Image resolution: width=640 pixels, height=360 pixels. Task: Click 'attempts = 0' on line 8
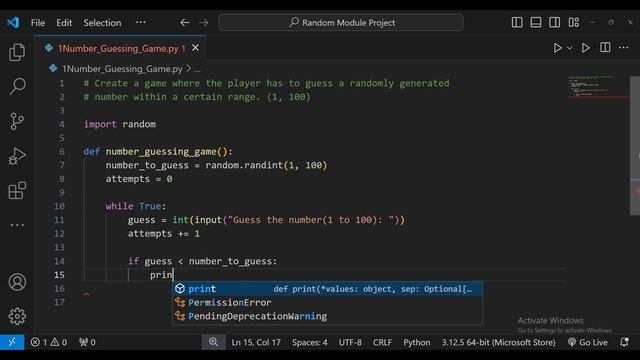pos(139,179)
